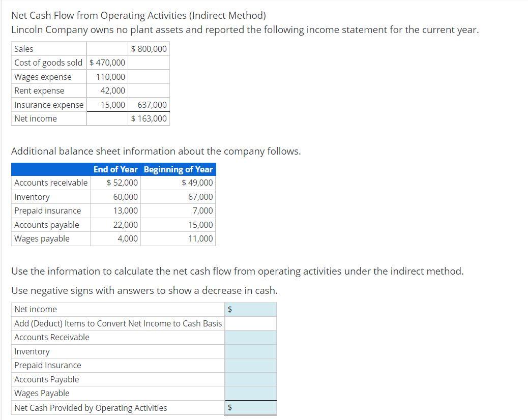Select the Cost of goods sold cell
Screen dimensions: 528x420
point(48,63)
